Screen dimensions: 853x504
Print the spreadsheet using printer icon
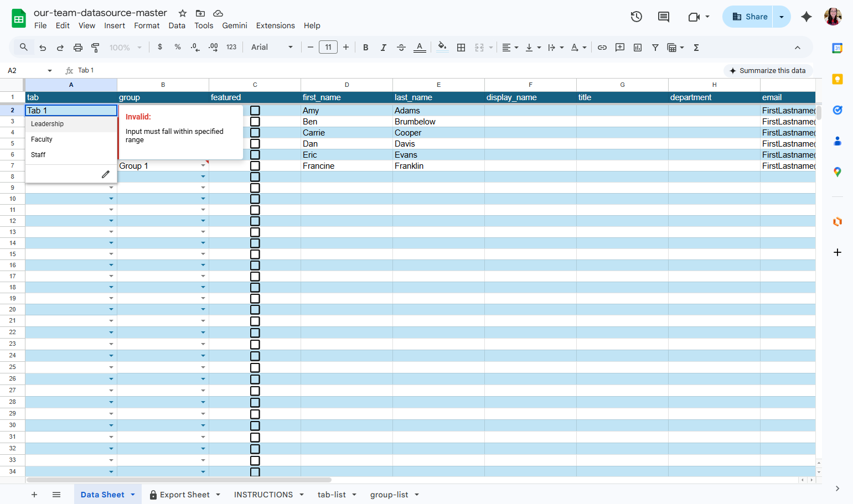(x=78, y=48)
